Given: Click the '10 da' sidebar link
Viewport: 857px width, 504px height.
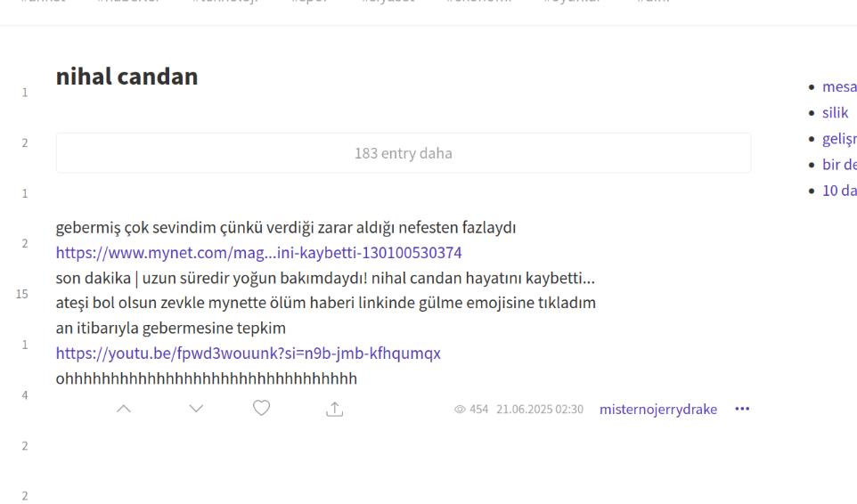Looking at the screenshot, I should (x=838, y=191).
